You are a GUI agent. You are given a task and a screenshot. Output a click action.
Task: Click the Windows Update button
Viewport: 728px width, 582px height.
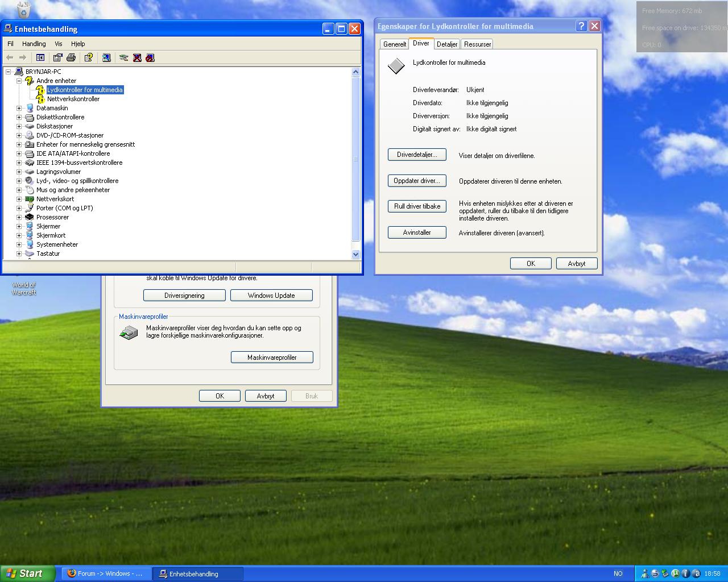(x=271, y=296)
